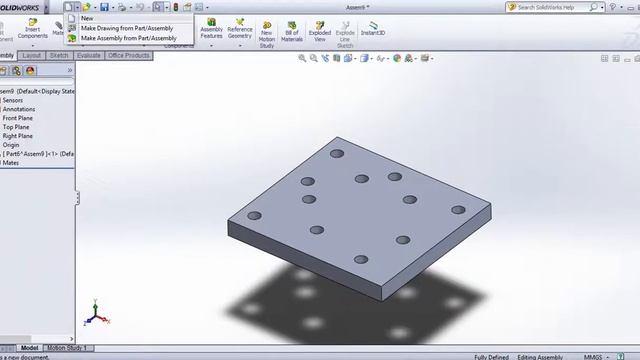Click the Display Style cube icon
Viewport: 640px width, 360px height.
pyautogui.click(x=364, y=58)
